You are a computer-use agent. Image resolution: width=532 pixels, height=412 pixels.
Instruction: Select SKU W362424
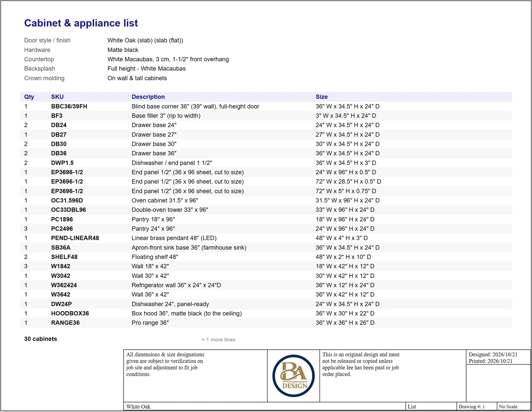(x=64, y=285)
